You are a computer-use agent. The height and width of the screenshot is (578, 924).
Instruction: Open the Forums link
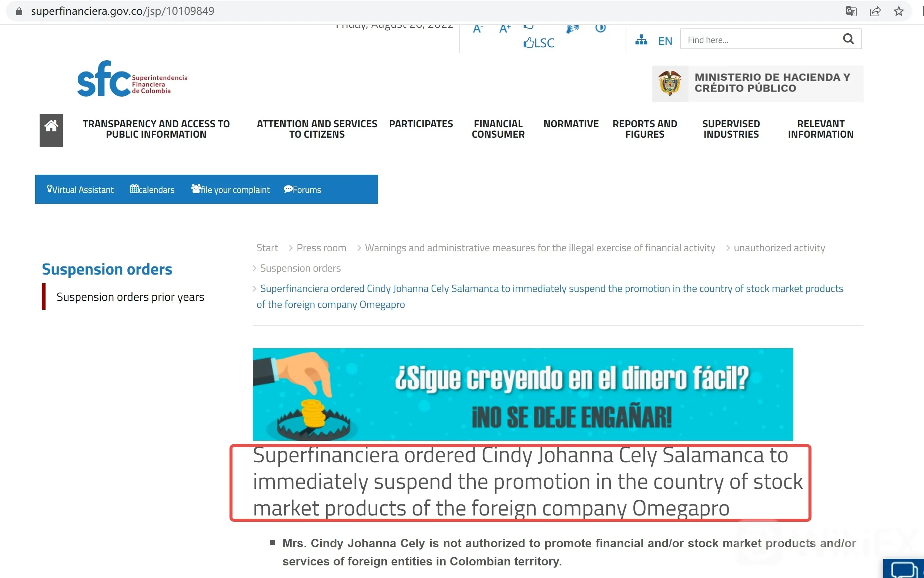pyautogui.click(x=302, y=189)
